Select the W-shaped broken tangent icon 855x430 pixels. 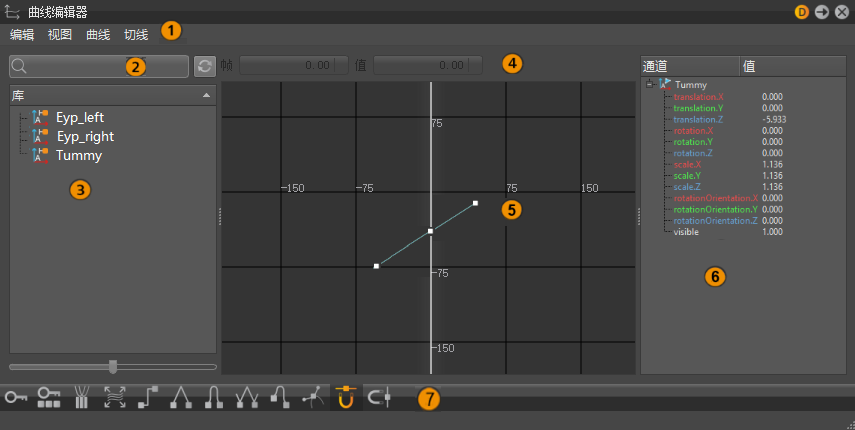coord(246,397)
